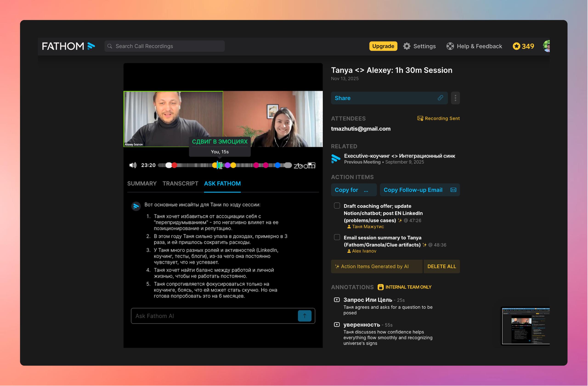Play the уверенность annotation clip icon
This screenshot has height=386, width=588.
click(x=336, y=324)
